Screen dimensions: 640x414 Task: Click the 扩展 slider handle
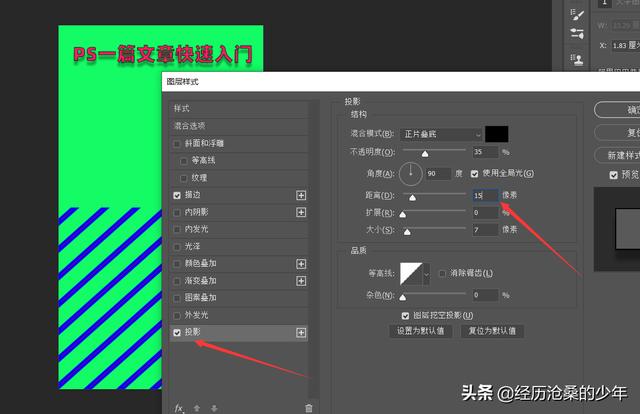coord(403,214)
